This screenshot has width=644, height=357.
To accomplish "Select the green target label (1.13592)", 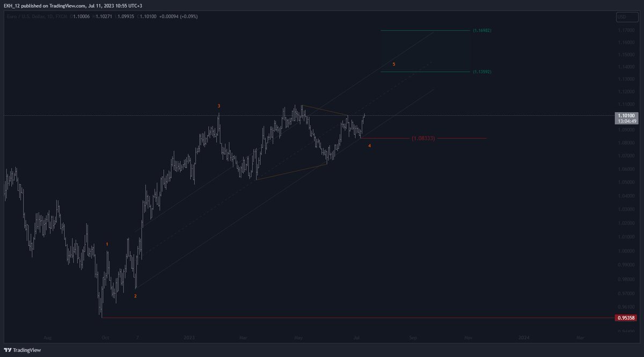I will [482, 71].
